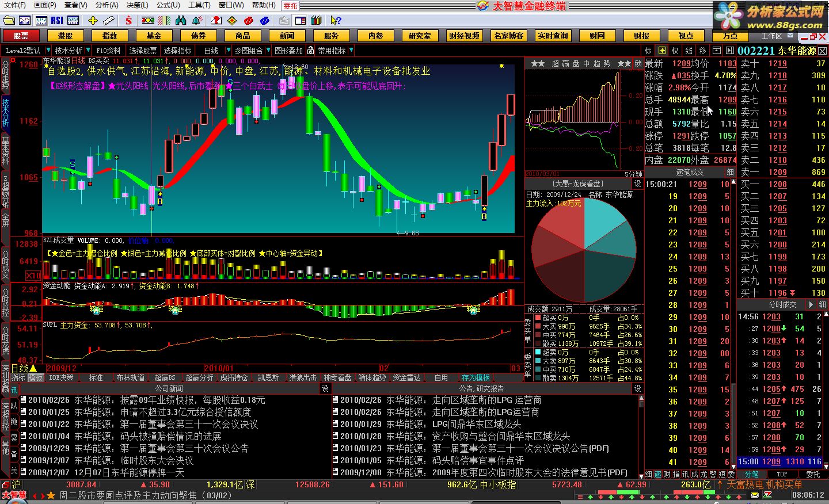Click the B buy signal marker near 2010/01

[159, 201]
